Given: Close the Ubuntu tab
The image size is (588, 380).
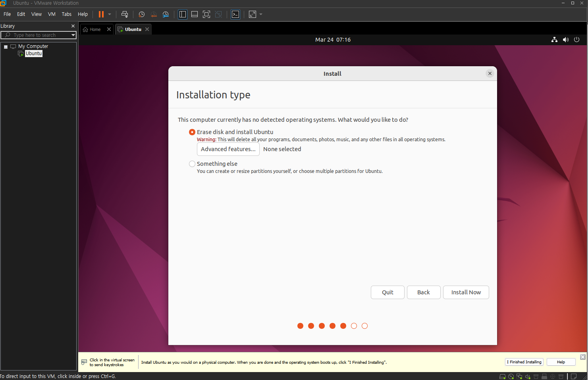Looking at the screenshot, I should pos(147,29).
